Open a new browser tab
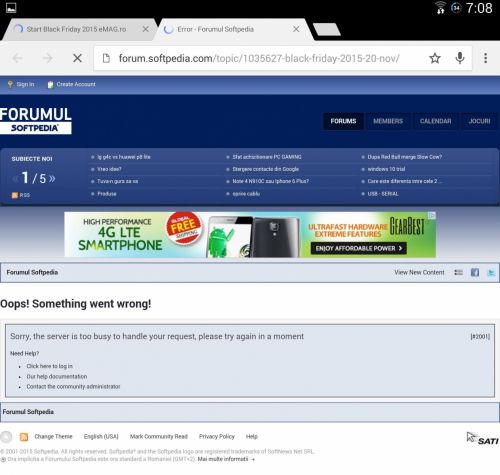Screen dimensions: 500x475 coord(327,29)
